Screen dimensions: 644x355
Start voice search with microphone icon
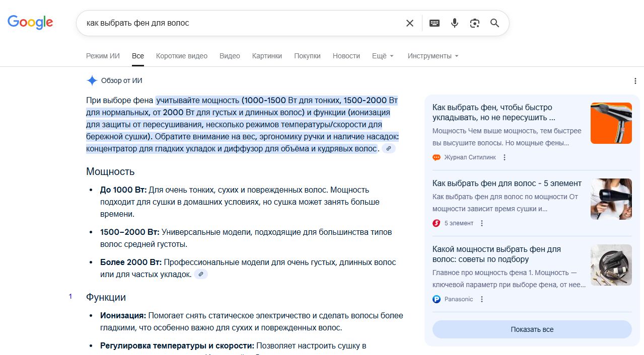coord(455,23)
